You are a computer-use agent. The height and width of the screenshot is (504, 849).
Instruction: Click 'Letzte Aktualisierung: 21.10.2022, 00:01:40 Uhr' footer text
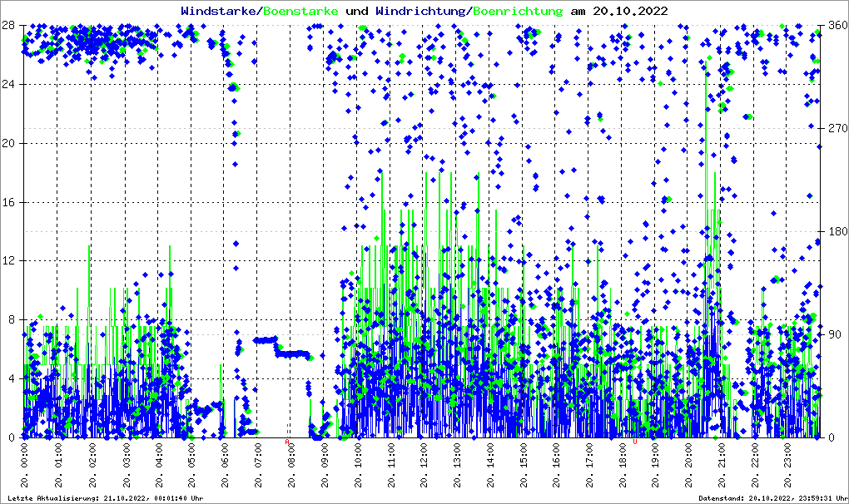106,498
